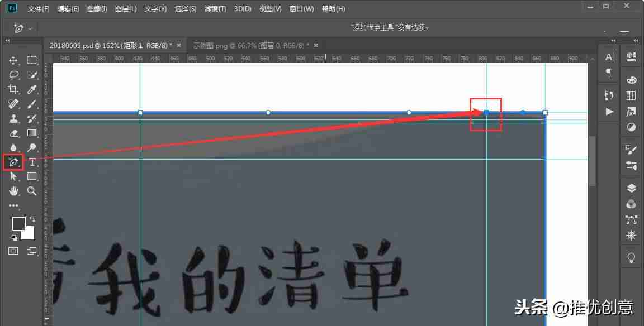Swap foreground and background colors

pos(32,219)
